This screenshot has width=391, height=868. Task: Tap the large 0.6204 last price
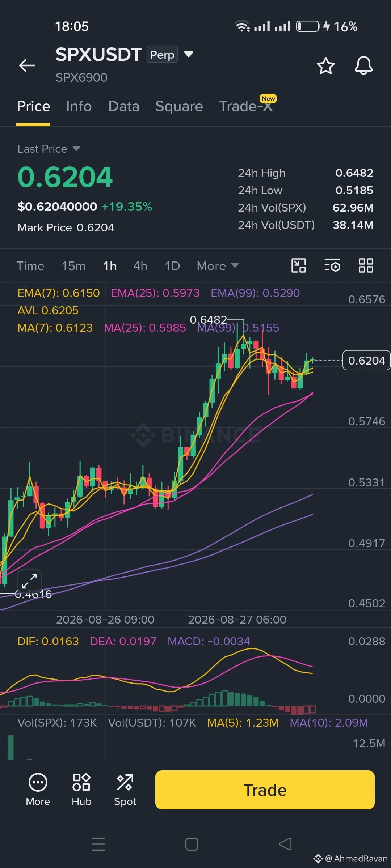pyautogui.click(x=65, y=177)
